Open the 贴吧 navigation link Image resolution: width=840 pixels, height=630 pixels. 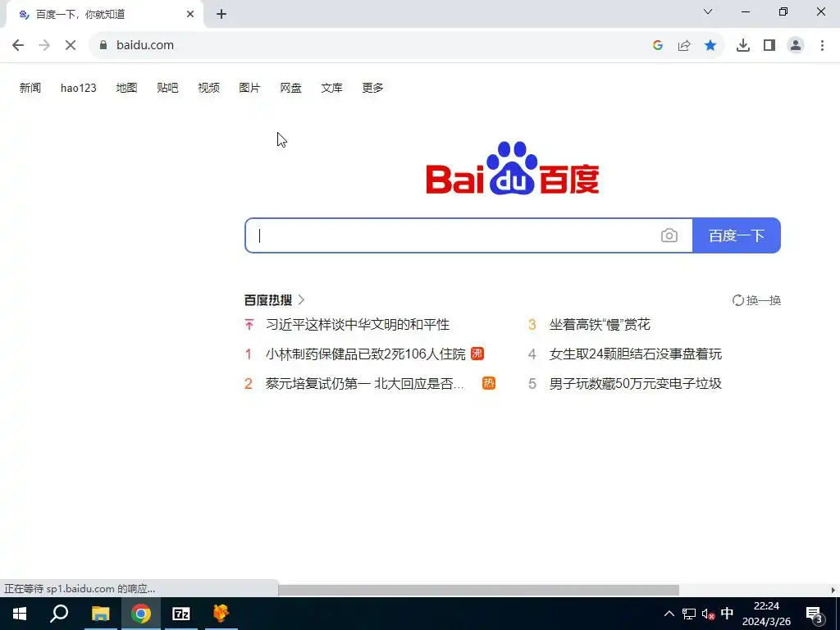(x=167, y=88)
